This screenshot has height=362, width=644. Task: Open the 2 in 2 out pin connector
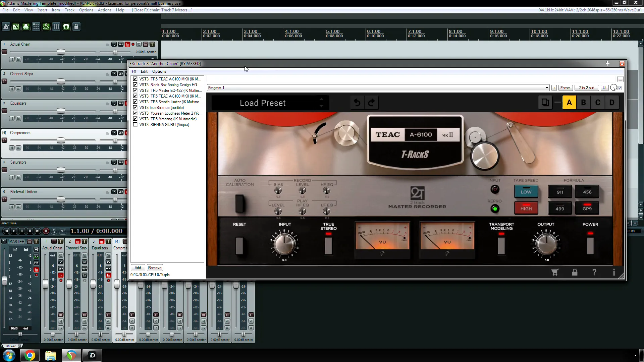coord(586,88)
